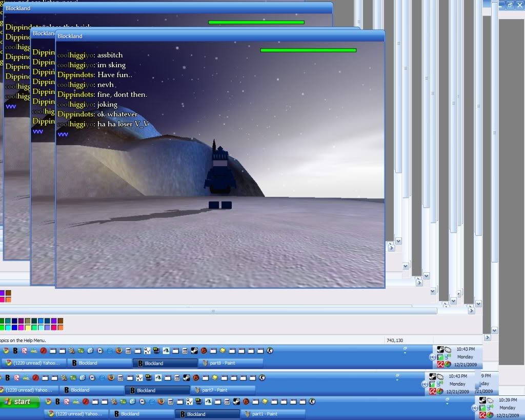The height and width of the screenshot is (420, 525).
Task: Select the brown swatch ending the top palette row
Action: (60, 321)
